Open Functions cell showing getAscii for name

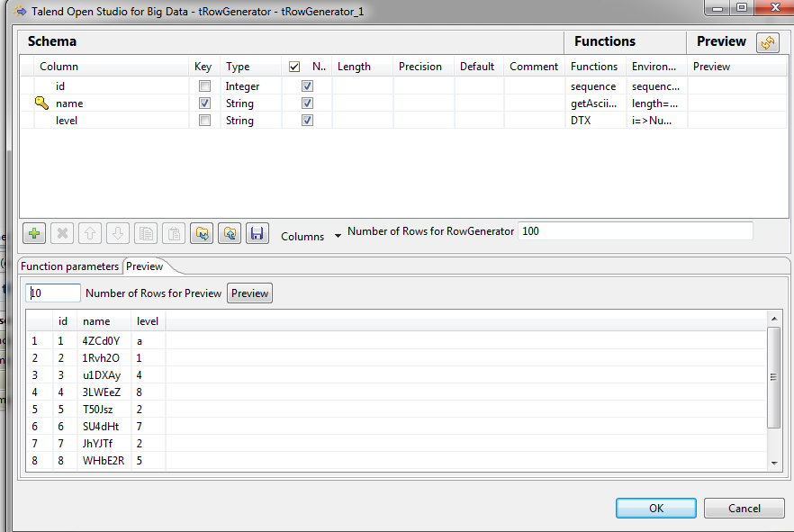pyautogui.click(x=595, y=104)
